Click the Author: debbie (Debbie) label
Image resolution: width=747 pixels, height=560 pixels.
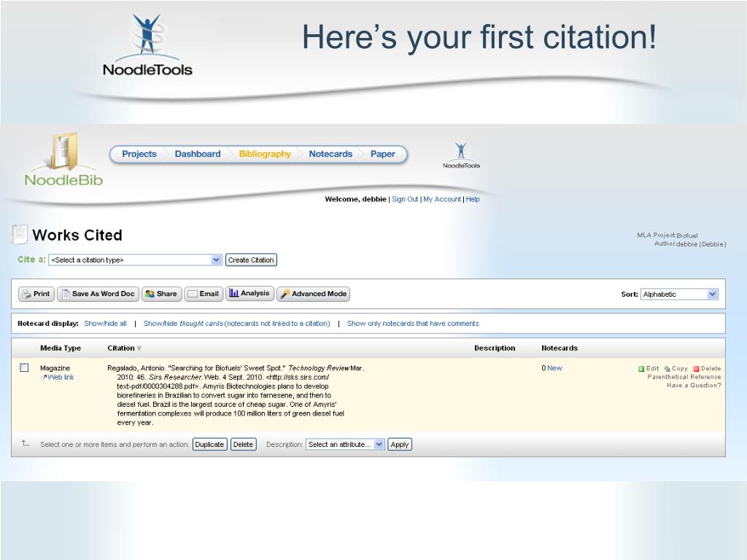[x=690, y=244]
